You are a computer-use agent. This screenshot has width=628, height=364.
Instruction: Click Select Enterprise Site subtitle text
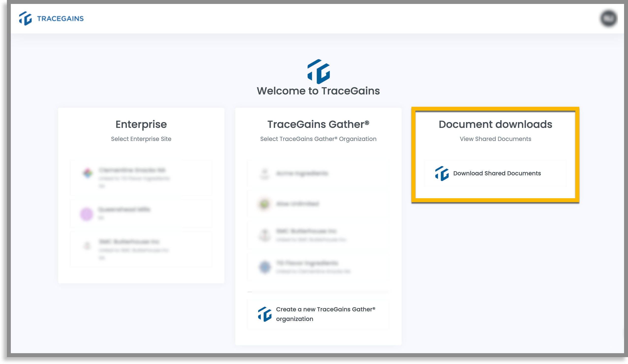coord(141,139)
